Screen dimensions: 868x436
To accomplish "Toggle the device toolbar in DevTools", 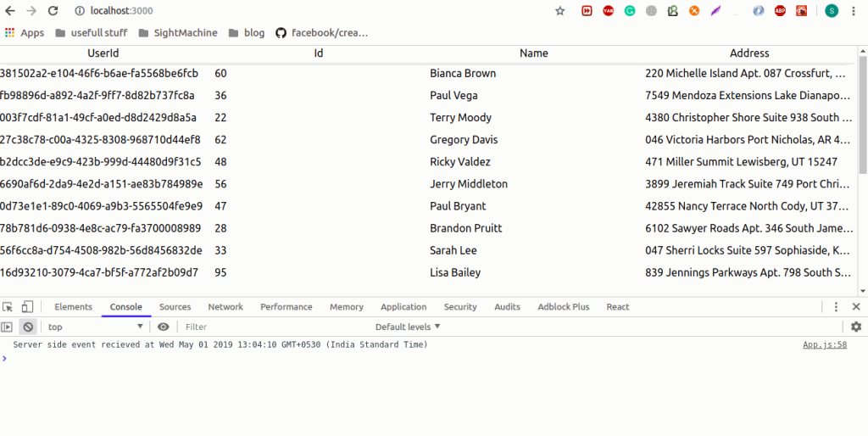I will (x=28, y=307).
